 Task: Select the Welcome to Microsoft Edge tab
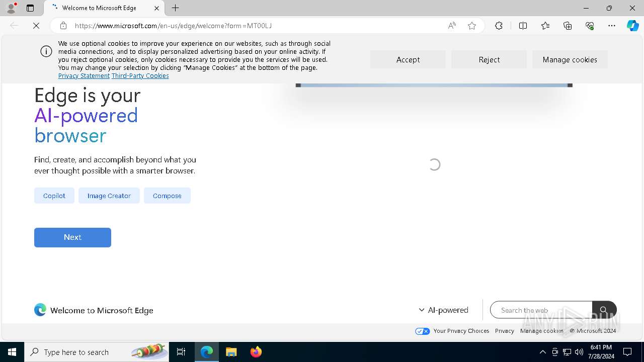pos(104,8)
